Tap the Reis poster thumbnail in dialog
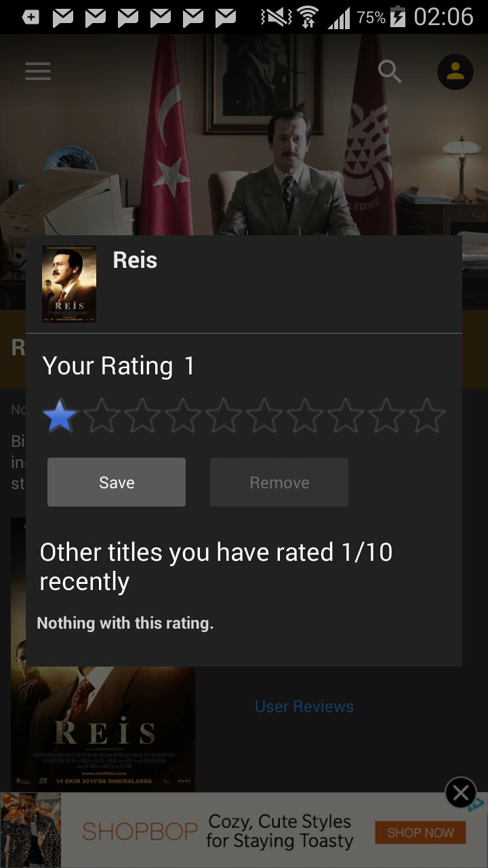Image resolution: width=488 pixels, height=868 pixels. point(69,284)
